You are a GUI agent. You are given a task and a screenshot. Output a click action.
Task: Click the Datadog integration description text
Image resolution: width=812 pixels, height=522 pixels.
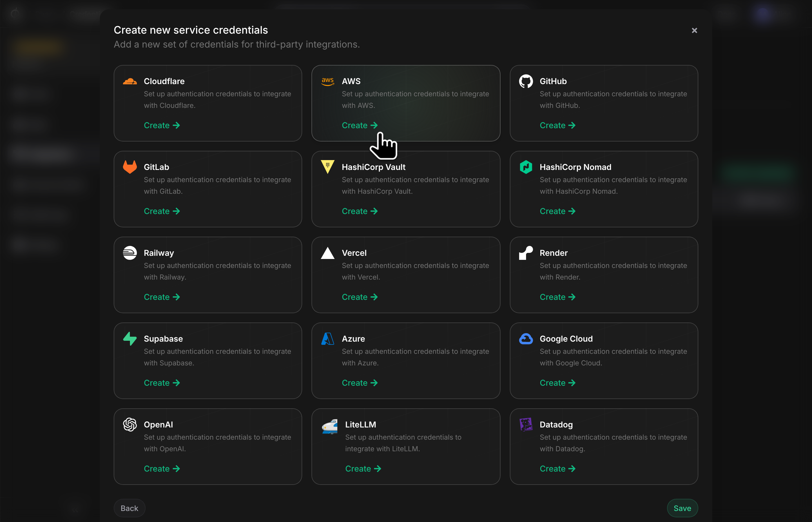tap(613, 443)
